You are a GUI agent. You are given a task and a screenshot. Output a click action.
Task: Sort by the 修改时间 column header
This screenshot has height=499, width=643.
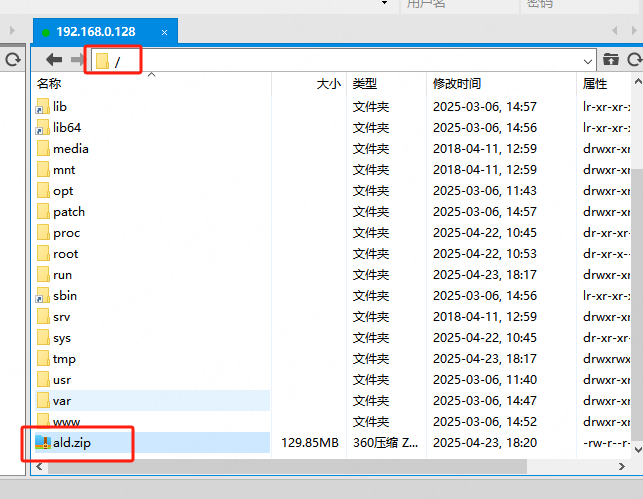(457, 84)
